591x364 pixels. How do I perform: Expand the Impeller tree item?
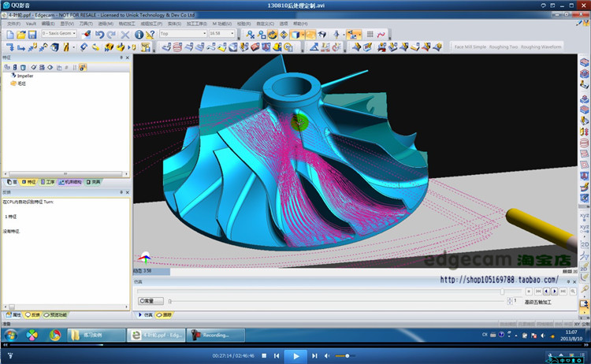pos(21,76)
